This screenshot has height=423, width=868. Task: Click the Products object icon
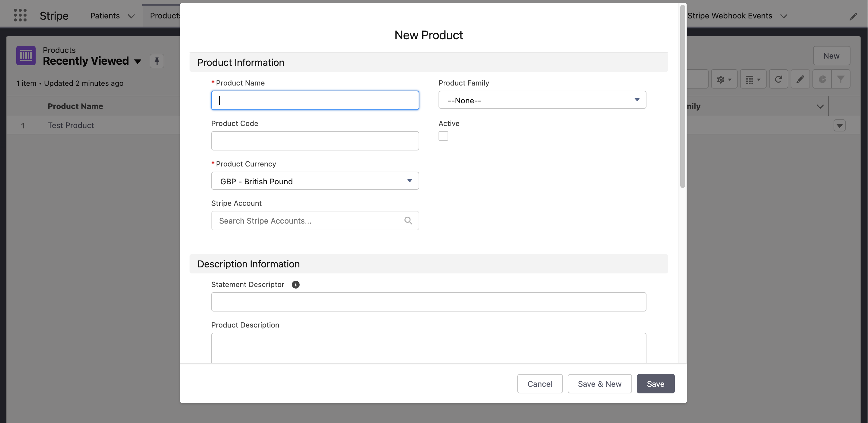(x=26, y=55)
